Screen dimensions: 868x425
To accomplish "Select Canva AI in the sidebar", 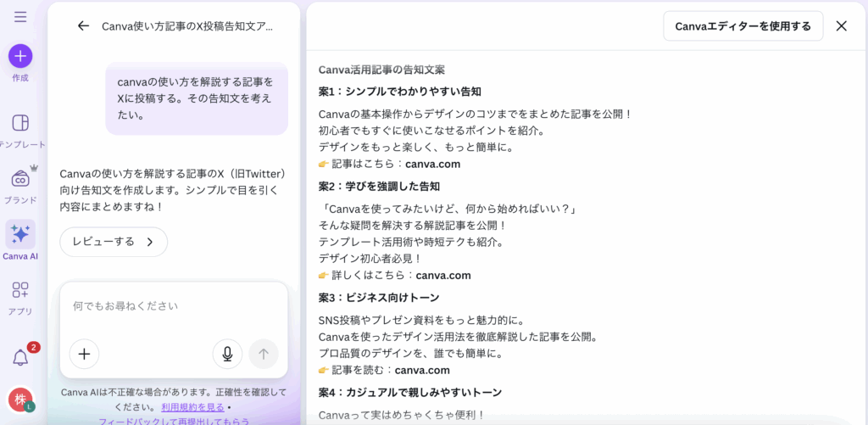I will 20,235.
